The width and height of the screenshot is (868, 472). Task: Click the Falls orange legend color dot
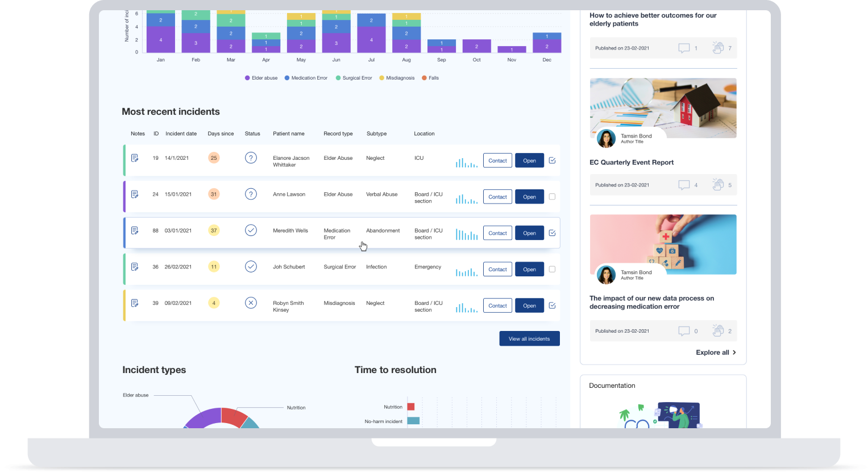click(x=424, y=78)
